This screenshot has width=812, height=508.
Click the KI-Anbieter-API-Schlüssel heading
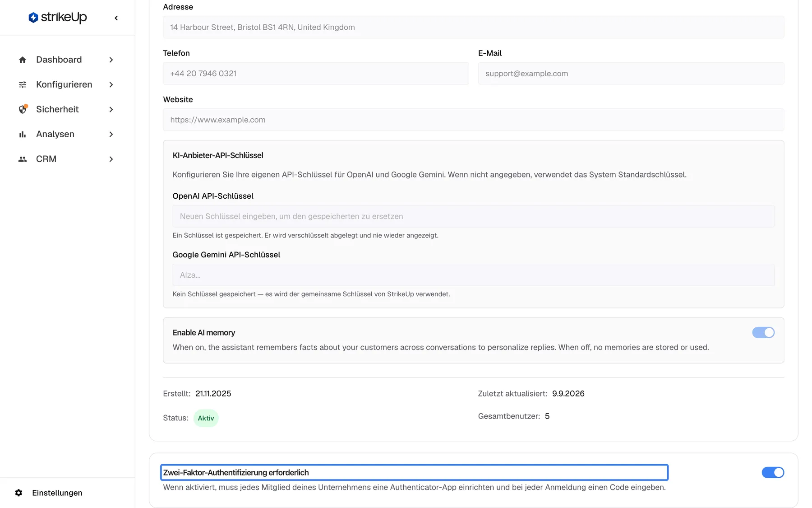[x=218, y=155]
